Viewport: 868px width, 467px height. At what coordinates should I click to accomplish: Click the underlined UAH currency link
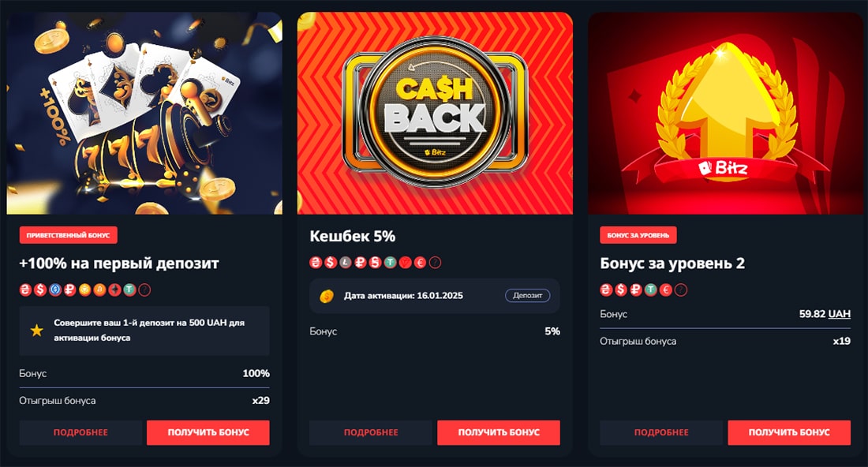pos(840,314)
